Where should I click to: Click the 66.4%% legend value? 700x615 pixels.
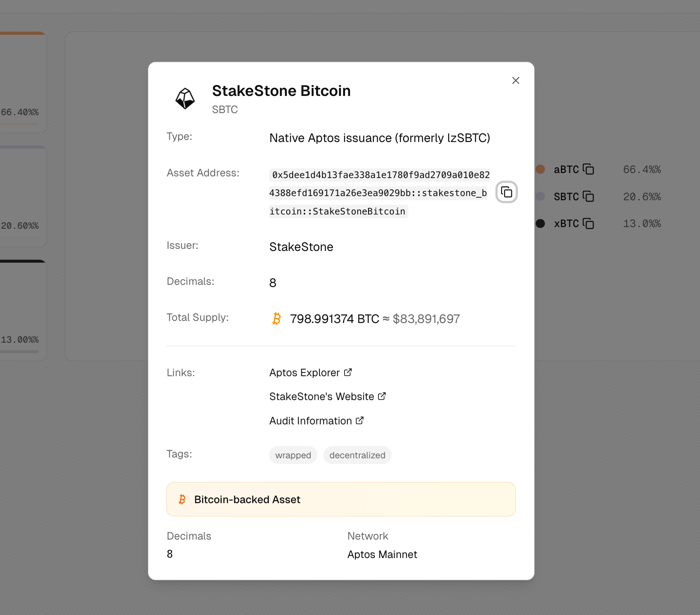coord(642,169)
